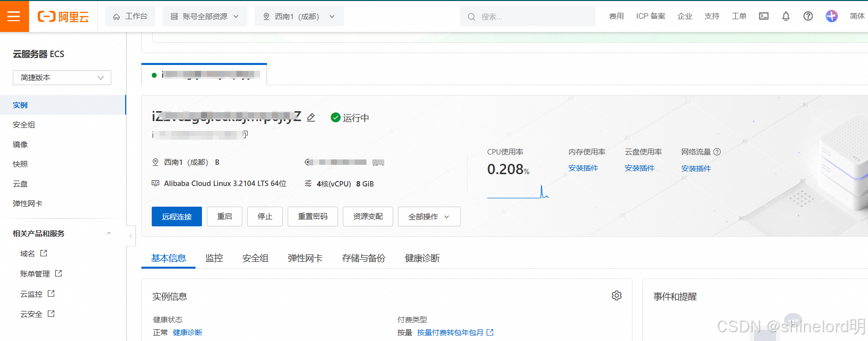This screenshot has height=341, width=868.
Task: Click external icon after 按量付费转包年包月
Action: pos(490,333)
